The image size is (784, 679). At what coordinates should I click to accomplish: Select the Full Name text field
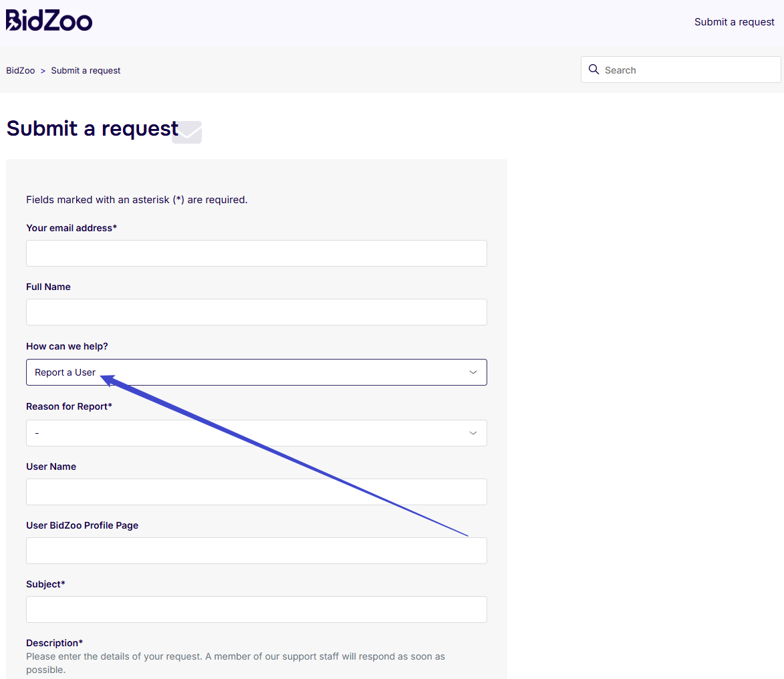[x=256, y=312]
